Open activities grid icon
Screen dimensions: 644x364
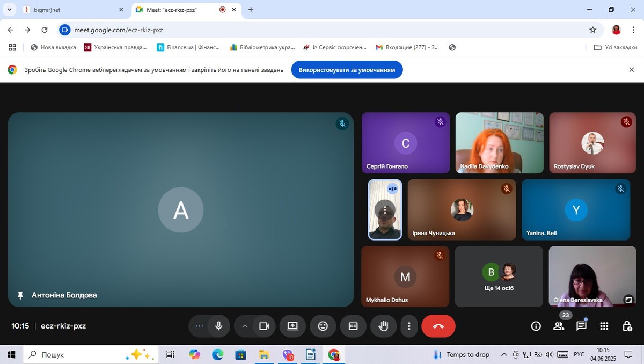604,326
